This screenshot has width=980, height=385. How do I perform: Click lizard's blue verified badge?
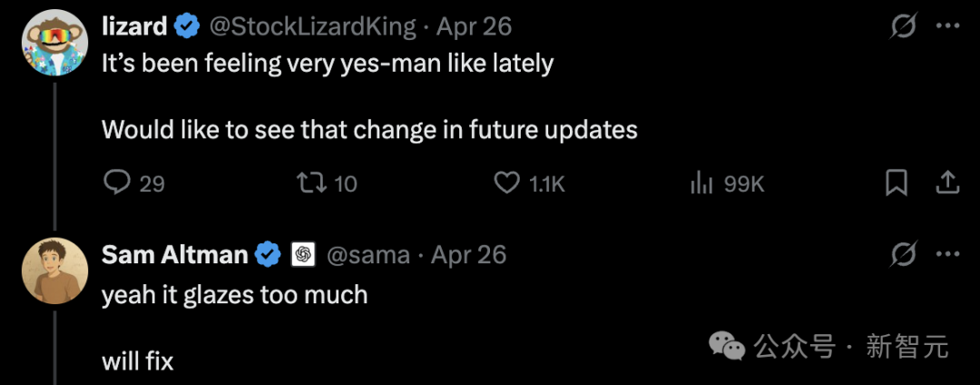click(187, 26)
